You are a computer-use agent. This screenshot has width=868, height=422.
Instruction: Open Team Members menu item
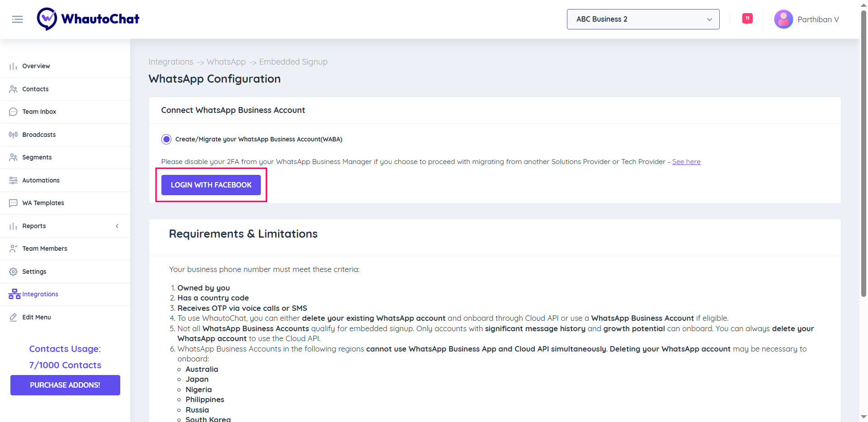point(45,249)
